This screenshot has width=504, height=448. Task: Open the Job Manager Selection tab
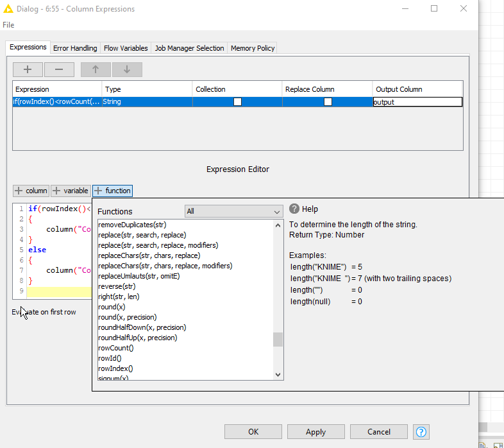189,48
